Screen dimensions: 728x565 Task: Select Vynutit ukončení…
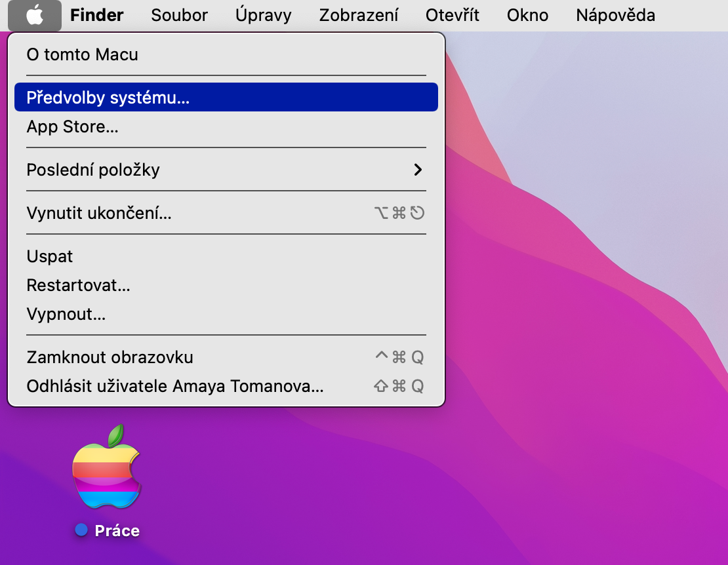click(226, 213)
